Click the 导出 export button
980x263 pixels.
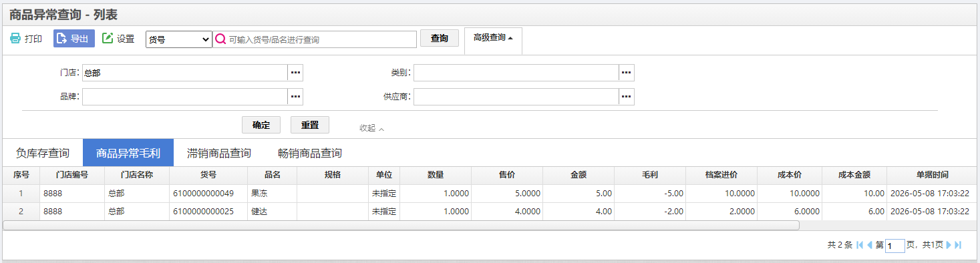tap(74, 39)
